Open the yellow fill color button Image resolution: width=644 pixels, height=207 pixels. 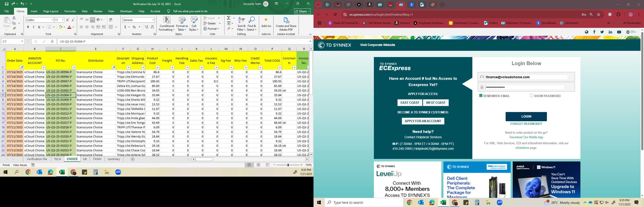[x=60, y=27]
